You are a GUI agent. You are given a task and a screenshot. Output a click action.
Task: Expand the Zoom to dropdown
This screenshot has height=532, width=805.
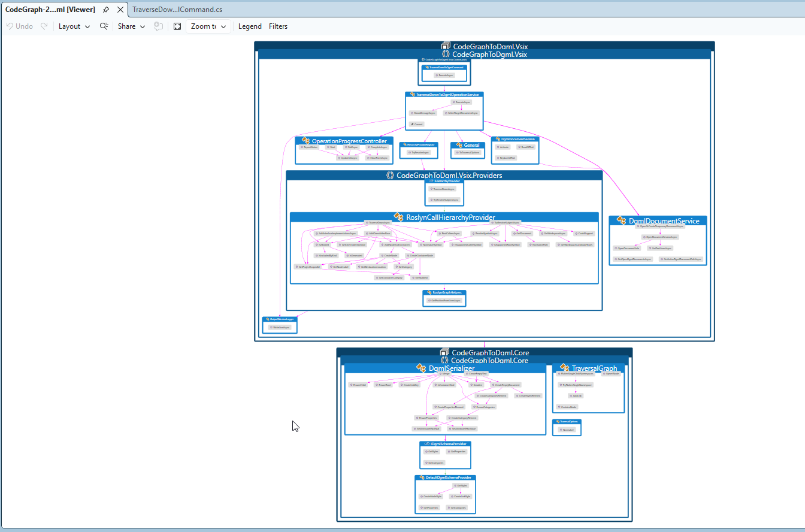(208, 26)
